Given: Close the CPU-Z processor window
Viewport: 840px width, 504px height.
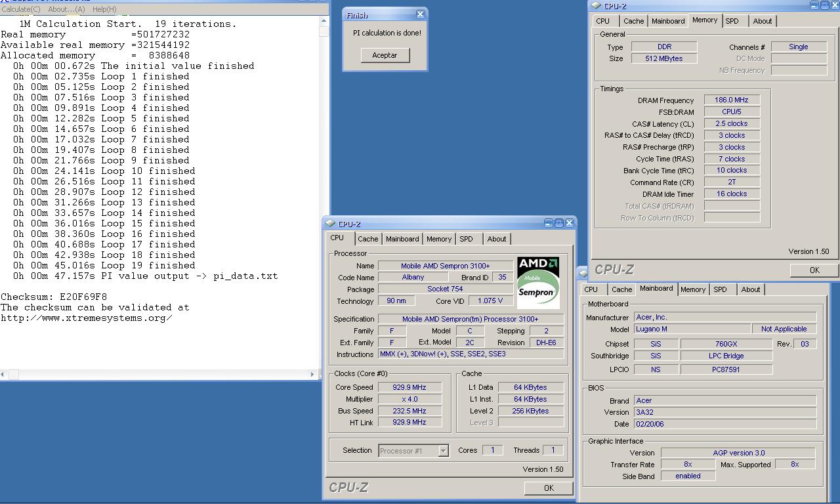Looking at the screenshot, I should pos(570,223).
